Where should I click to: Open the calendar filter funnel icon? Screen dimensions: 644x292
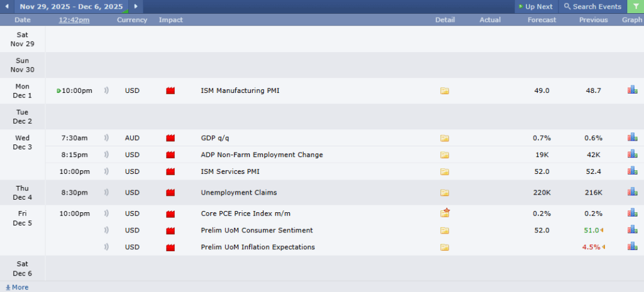coord(635,6)
